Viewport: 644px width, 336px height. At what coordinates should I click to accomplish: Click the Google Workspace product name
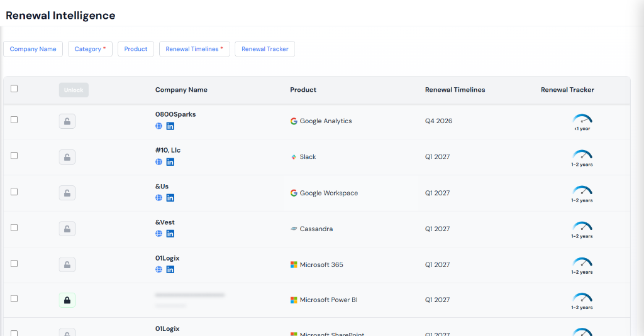328,193
